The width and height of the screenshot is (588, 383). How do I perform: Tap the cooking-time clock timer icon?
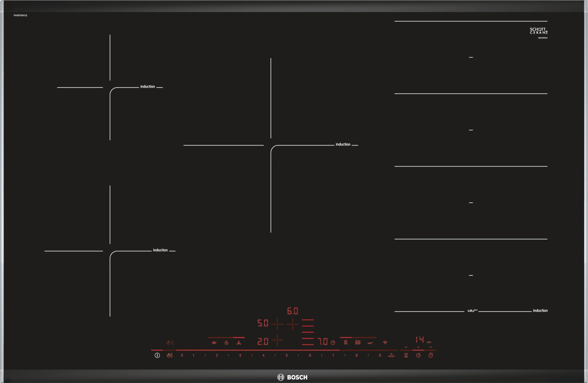(x=418, y=355)
